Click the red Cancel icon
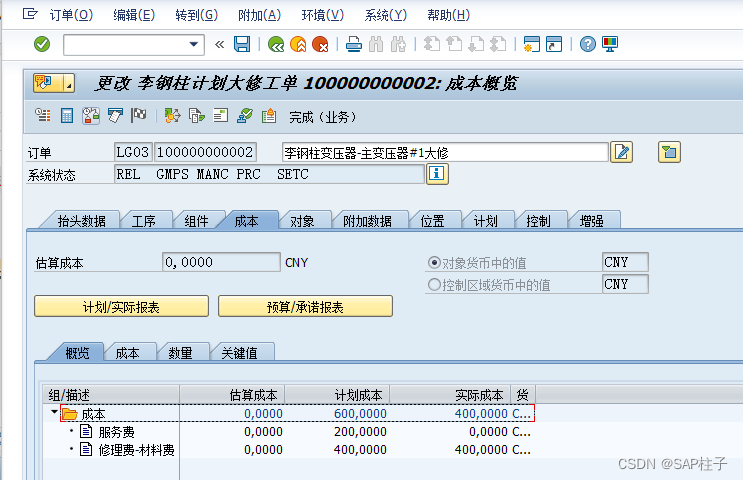The height and width of the screenshot is (480, 743). point(320,45)
